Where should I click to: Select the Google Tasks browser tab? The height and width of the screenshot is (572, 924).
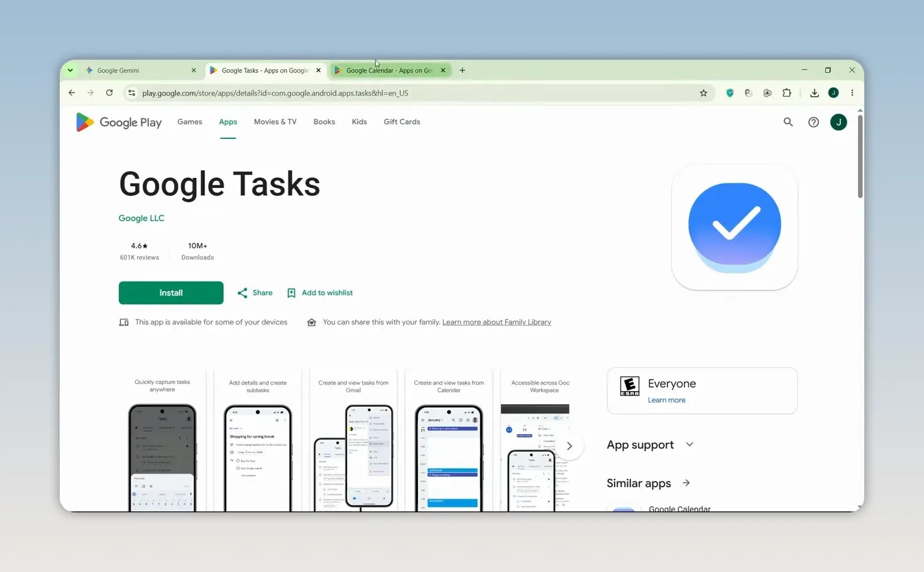(x=265, y=70)
